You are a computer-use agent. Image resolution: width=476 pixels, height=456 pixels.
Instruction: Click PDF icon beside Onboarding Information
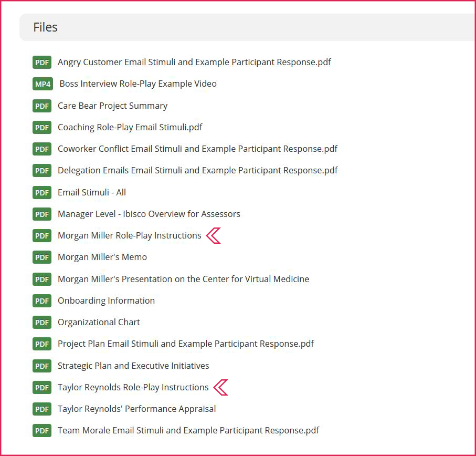42,300
